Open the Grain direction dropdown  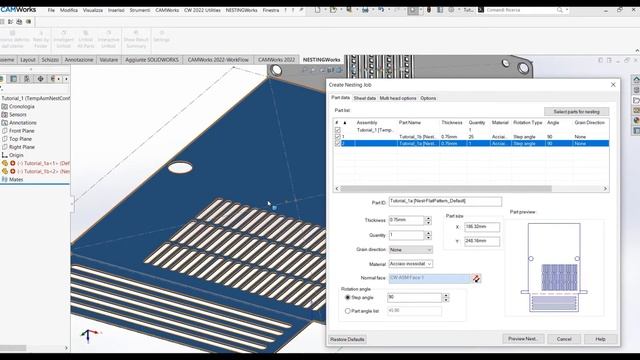point(411,249)
